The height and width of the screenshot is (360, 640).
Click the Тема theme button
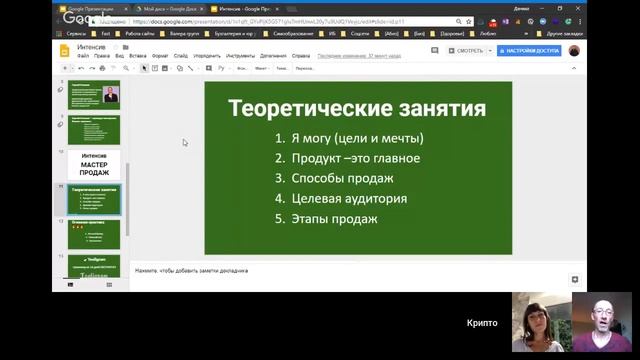tap(282, 69)
